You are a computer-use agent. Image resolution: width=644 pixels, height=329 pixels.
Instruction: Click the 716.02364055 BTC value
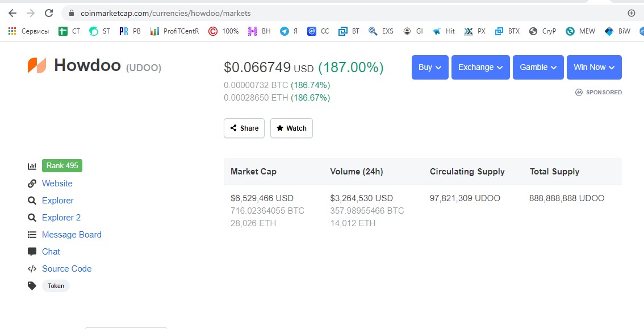267,211
